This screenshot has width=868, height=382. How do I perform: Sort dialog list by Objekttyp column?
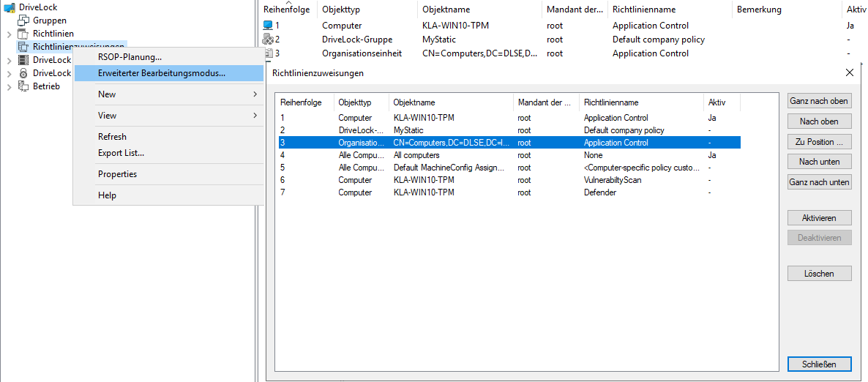point(362,102)
